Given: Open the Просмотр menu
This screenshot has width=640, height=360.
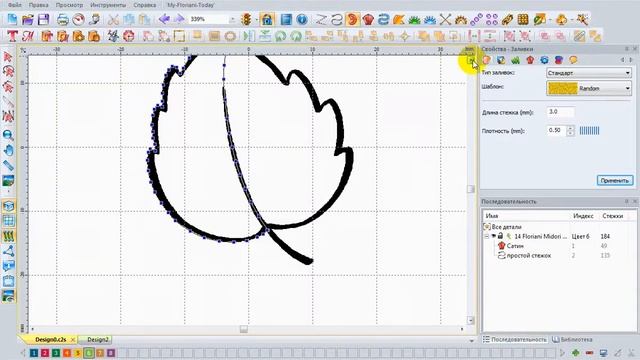Looking at the screenshot, I should pyautogui.click(x=69, y=5).
